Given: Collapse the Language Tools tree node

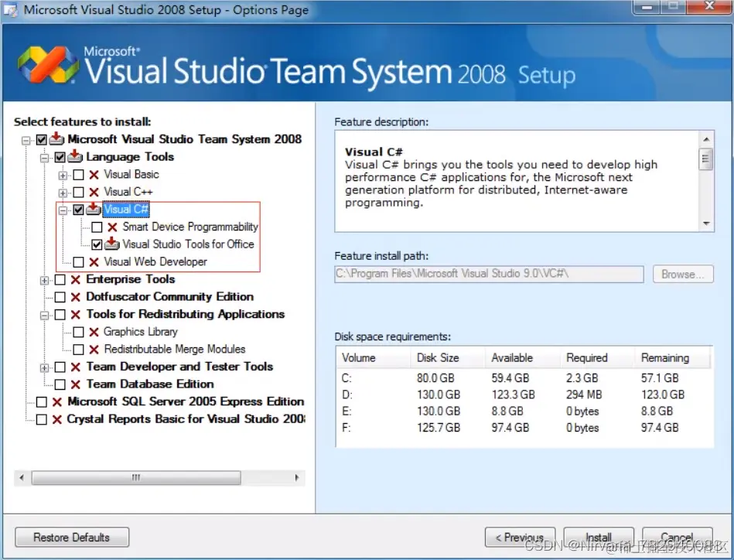Looking at the screenshot, I should click(44, 158).
